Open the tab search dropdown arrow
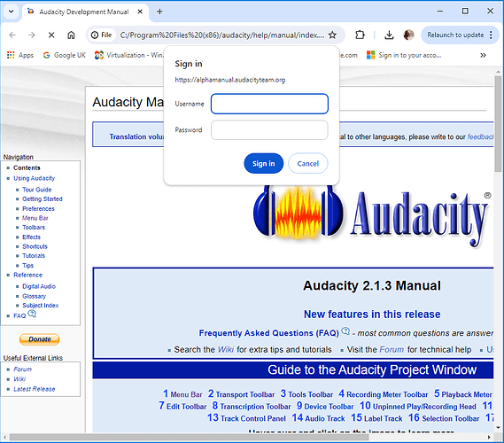Screen dimensions: 504x443 click(11, 12)
